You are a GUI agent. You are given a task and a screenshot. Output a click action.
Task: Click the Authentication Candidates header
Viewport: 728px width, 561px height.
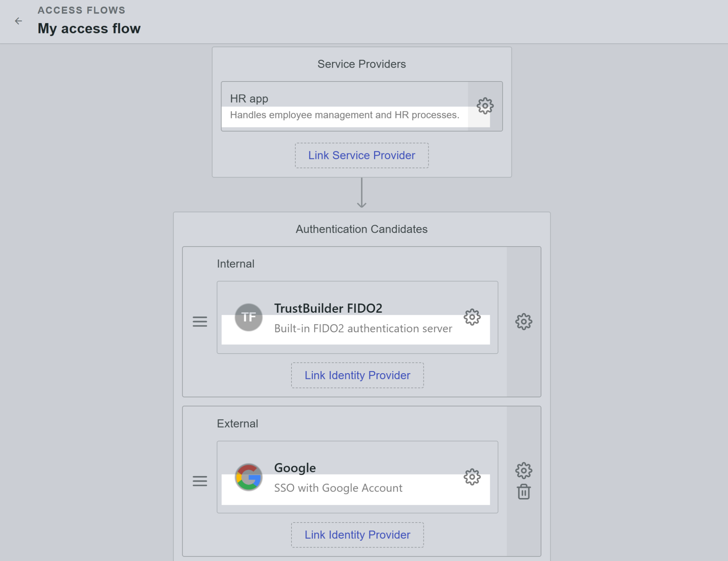[x=361, y=229]
